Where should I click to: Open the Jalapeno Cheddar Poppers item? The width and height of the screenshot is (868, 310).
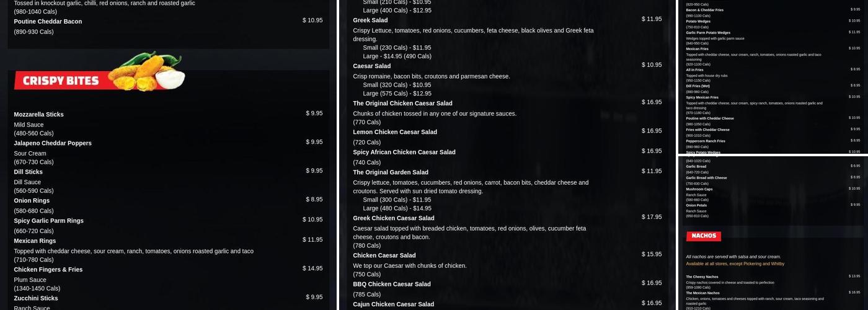point(53,143)
